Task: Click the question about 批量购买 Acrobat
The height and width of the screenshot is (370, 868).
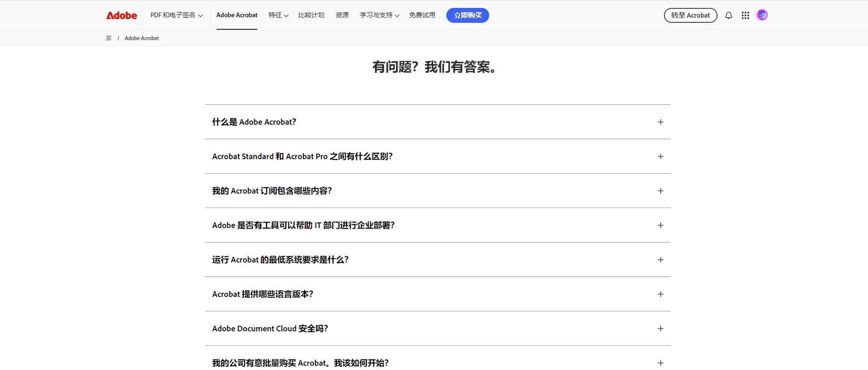Action: pos(300,363)
